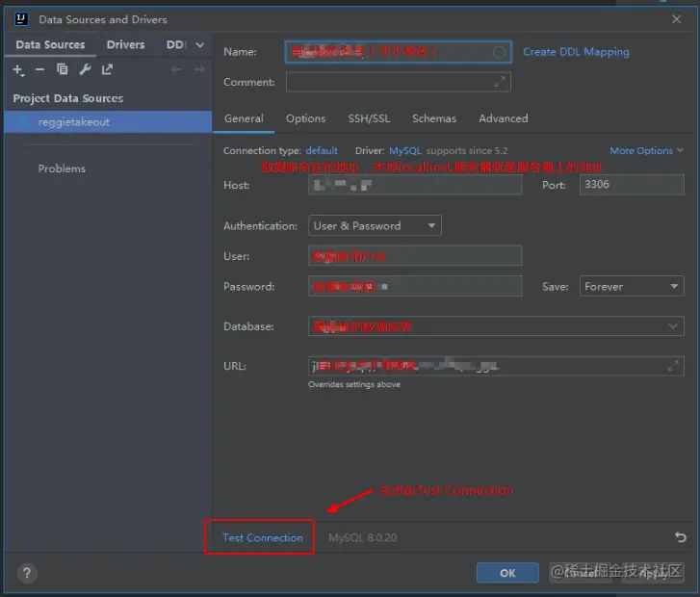Select the Problems item
This screenshot has height=597, width=700.
[x=62, y=169]
